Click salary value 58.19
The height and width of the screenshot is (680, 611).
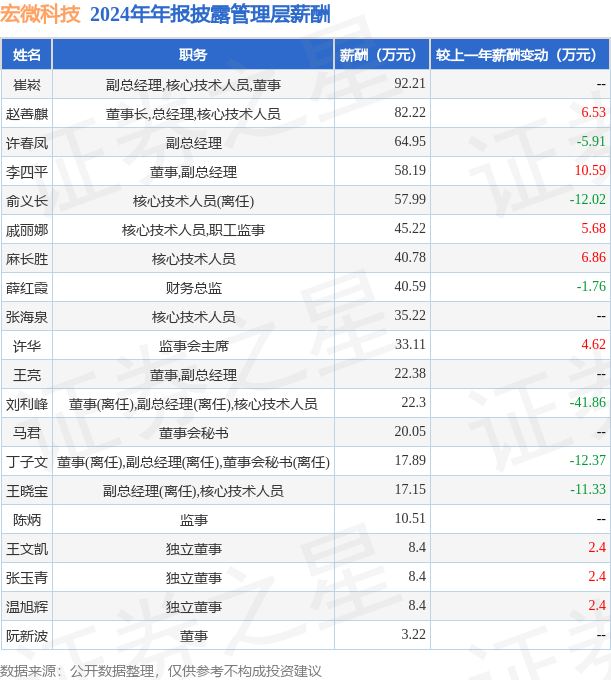click(410, 170)
